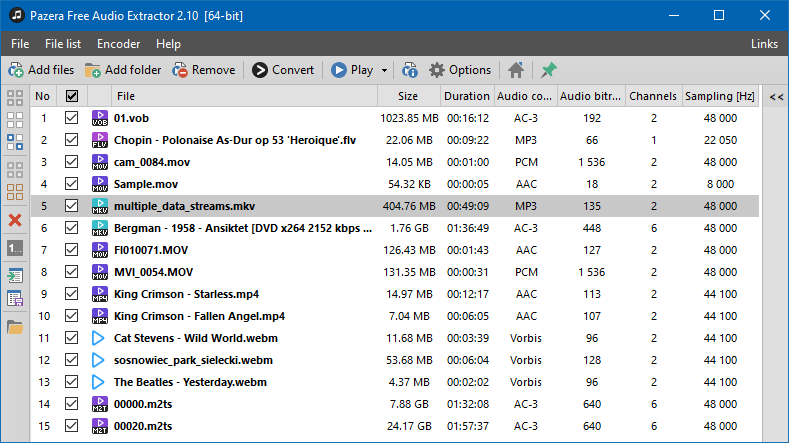Click the app music-note icon in title bar

[17, 15]
